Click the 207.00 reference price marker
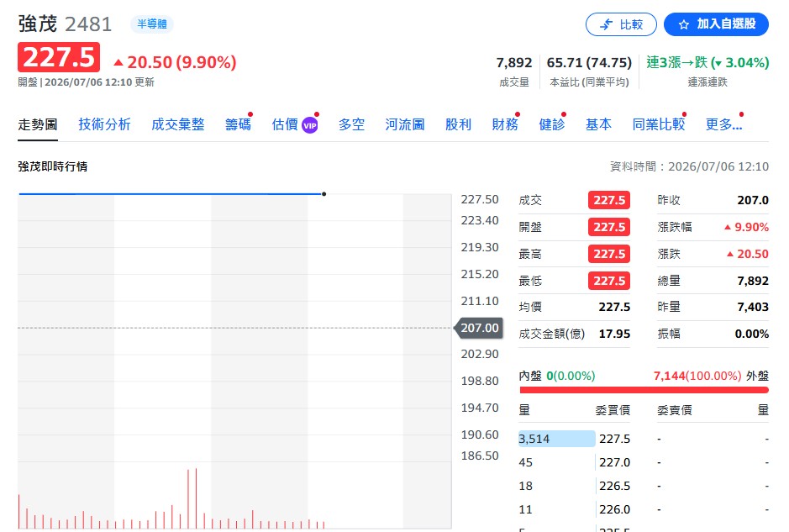 479,328
